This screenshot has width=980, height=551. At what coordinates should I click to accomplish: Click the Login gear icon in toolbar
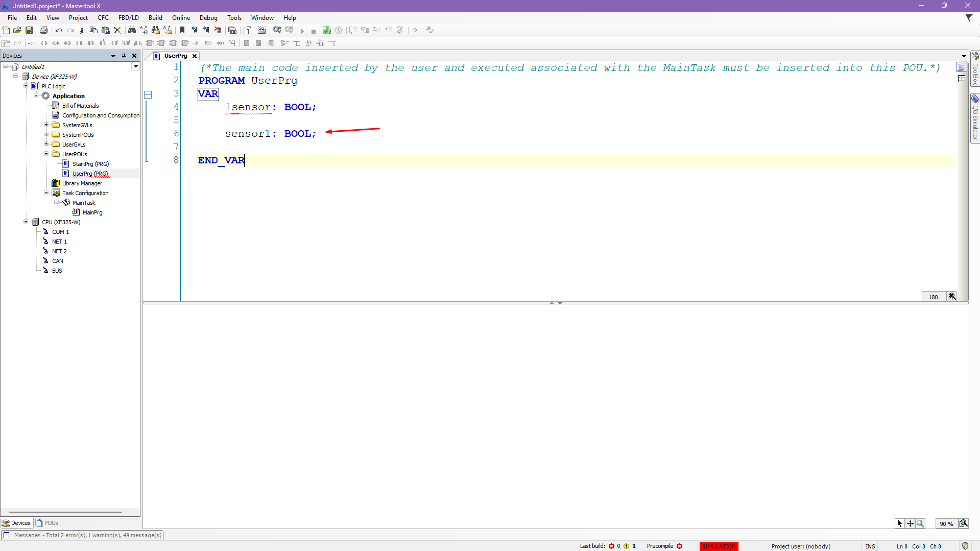[277, 30]
